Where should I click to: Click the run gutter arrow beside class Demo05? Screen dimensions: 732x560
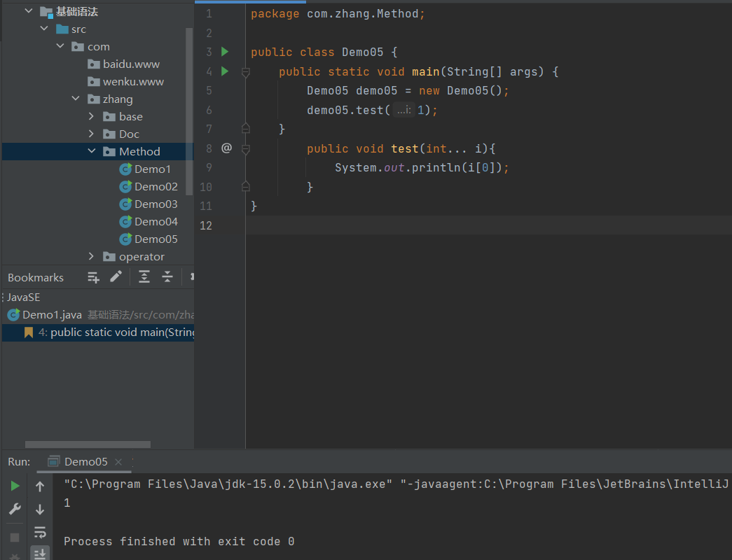pos(225,52)
